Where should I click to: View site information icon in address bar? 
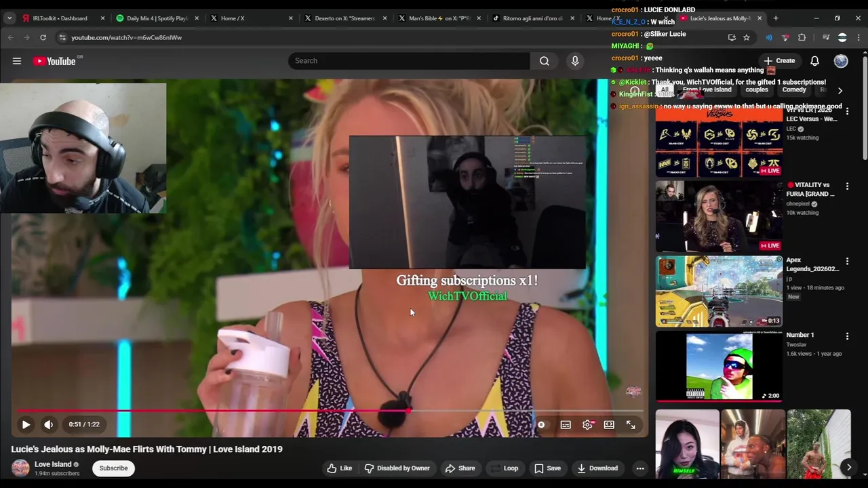(x=62, y=38)
